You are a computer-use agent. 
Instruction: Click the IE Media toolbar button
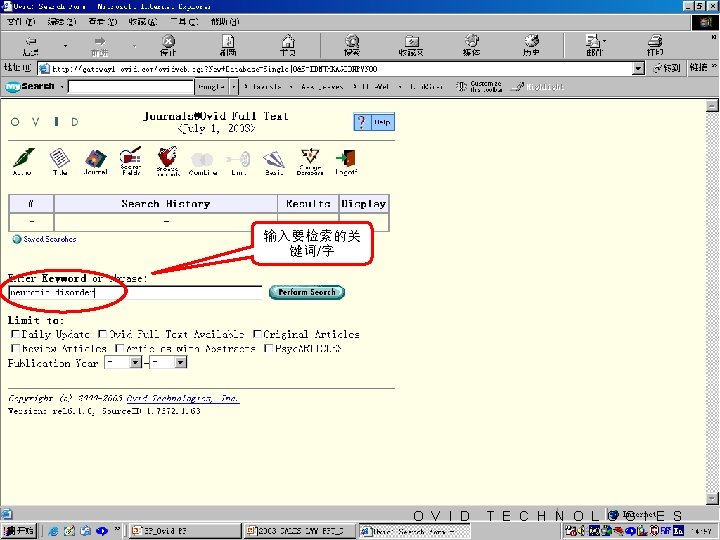point(472,45)
